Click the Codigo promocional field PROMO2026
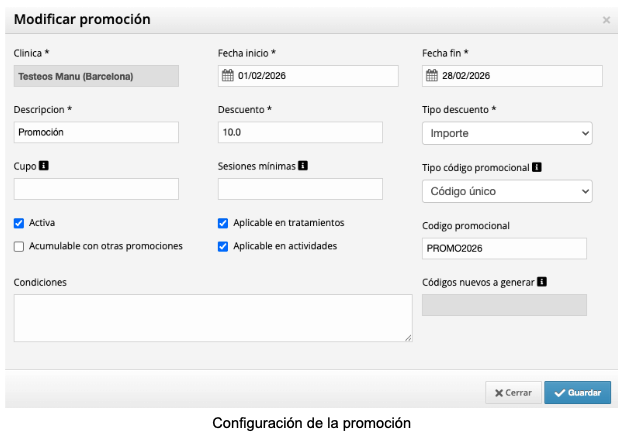 pyautogui.click(x=504, y=249)
